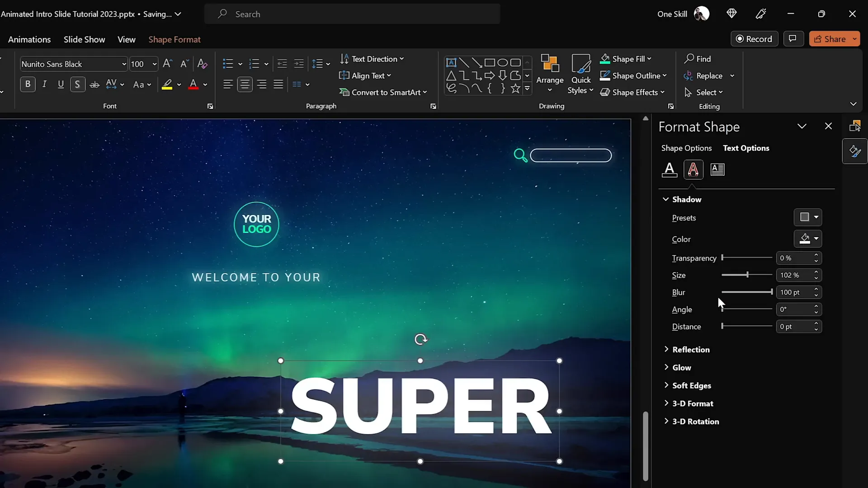Open Shadow Presets dropdown

coord(808,217)
